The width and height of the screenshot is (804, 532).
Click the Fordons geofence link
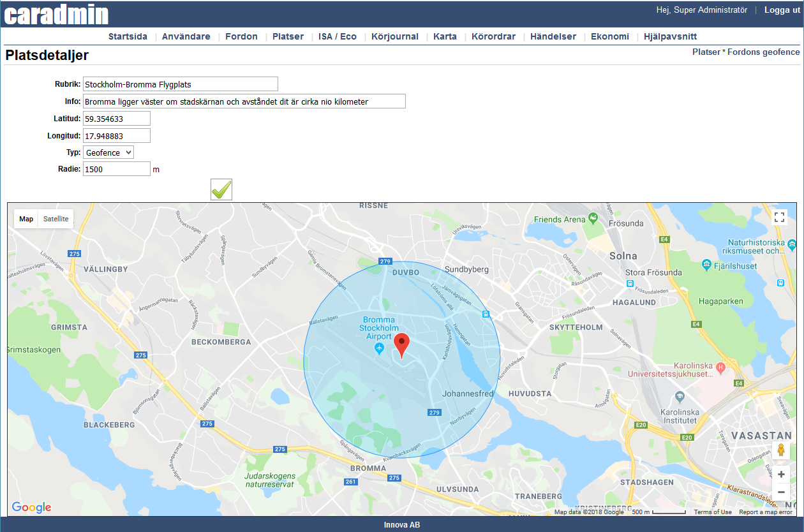click(763, 52)
